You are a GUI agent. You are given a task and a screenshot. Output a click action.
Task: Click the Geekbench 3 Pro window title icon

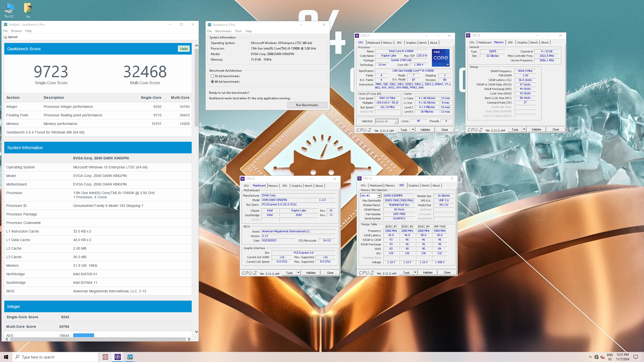click(x=210, y=25)
